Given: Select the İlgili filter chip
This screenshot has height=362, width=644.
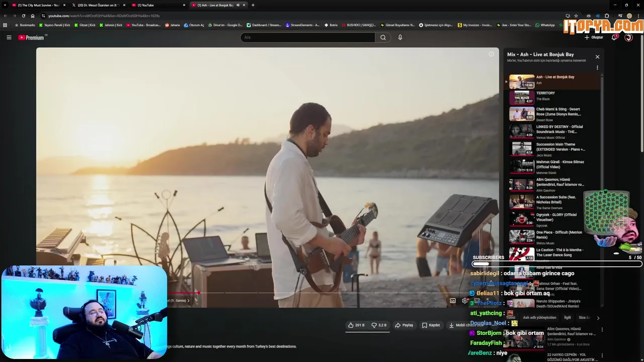Looking at the screenshot, I should [568, 318].
